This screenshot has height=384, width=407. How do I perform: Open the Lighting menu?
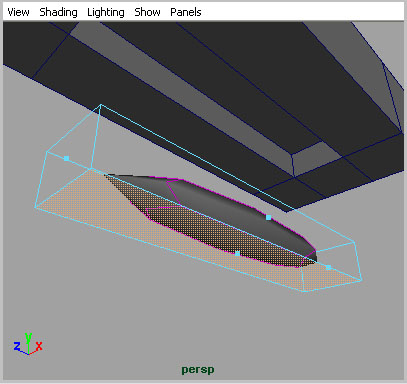coord(106,12)
